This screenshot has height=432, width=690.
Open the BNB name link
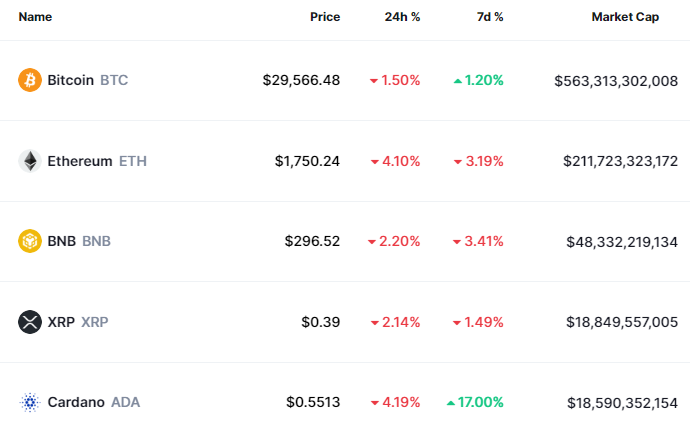(x=79, y=241)
